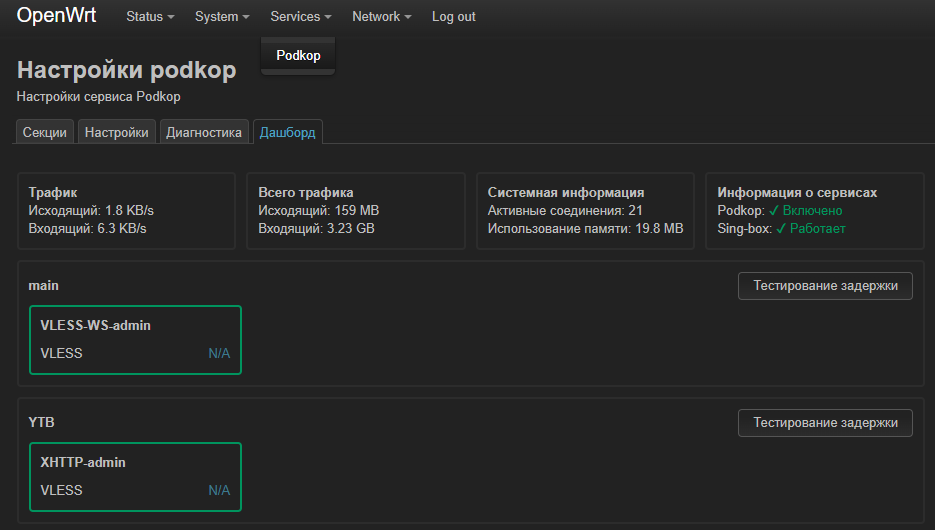Expand the Status dropdown menu
This screenshot has height=530, width=935.
pyautogui.click(x=150, y=17)
